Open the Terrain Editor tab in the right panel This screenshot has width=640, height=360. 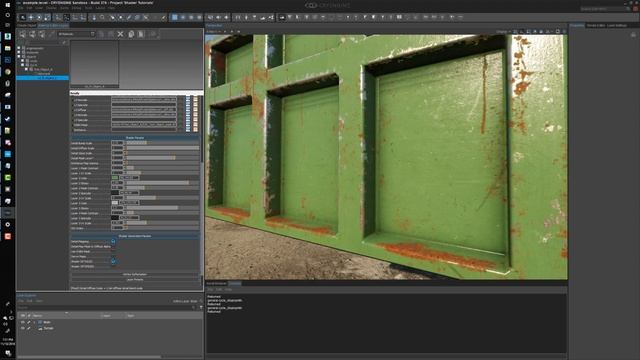pyautogui.click(x=596, y=25)
